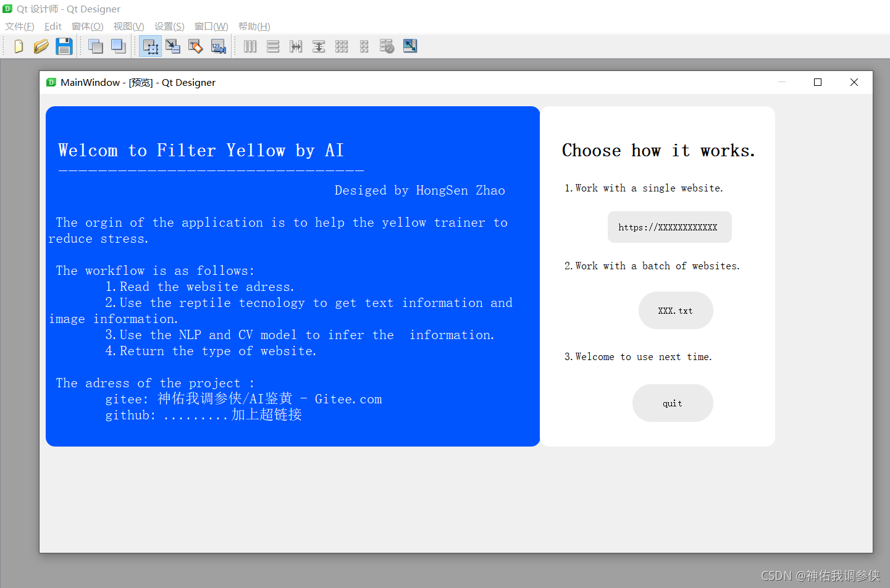Select the Edit Tab Order icon
890x588 pixels.
click(219, 46)
